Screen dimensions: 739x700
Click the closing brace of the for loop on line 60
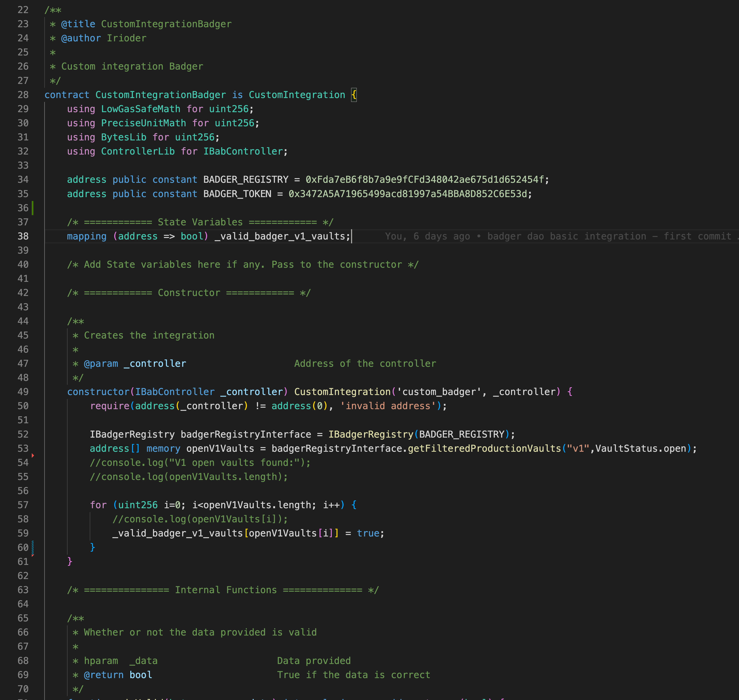click(93, 547)
